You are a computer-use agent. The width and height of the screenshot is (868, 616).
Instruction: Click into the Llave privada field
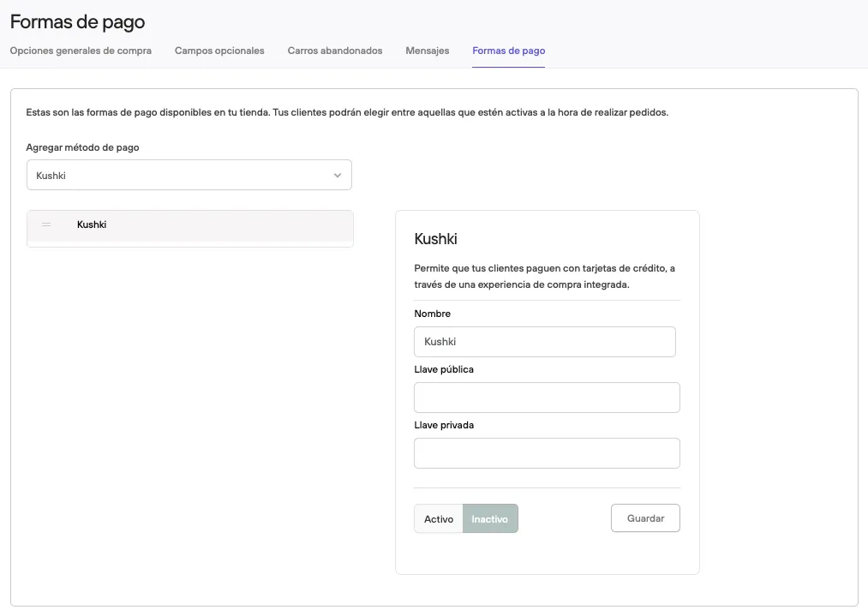pyautogui.click(x=547, y=453)
